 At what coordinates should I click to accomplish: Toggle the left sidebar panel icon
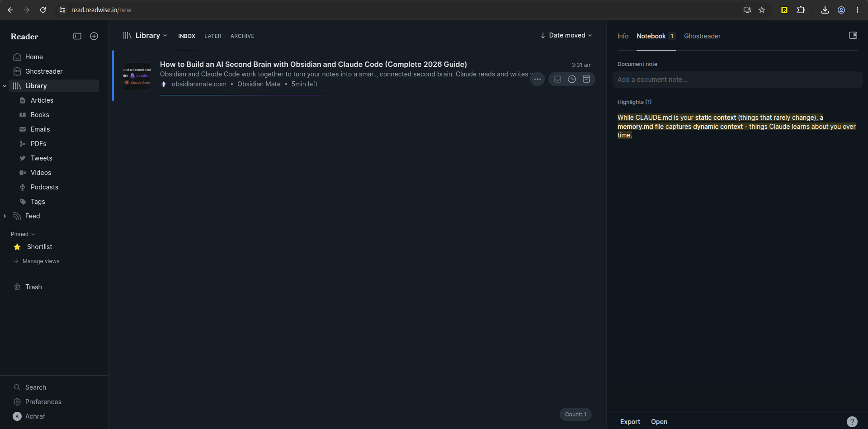[77, 36]
